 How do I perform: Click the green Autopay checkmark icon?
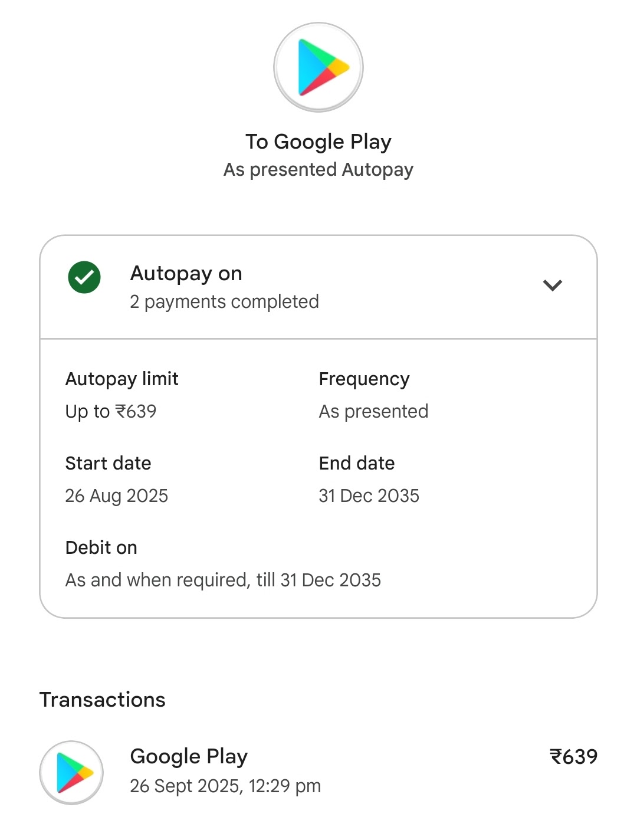[x=84, y=277]
